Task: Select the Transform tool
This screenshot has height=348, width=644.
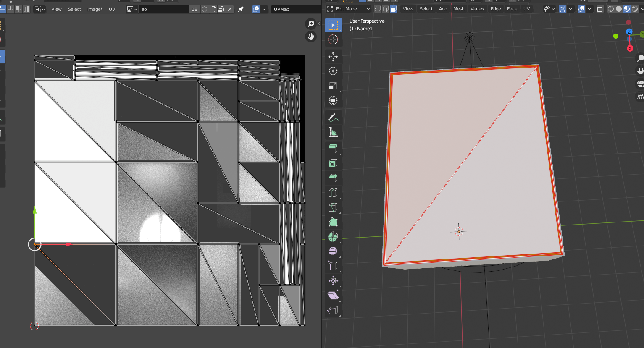Action: pyautogui.click(x=333, y=100)
